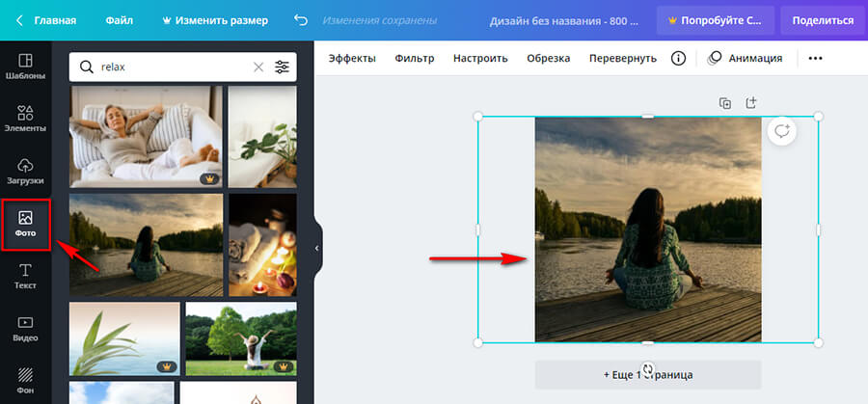
Task: Click Перевернуть flip option
Action: pos(623,58)
